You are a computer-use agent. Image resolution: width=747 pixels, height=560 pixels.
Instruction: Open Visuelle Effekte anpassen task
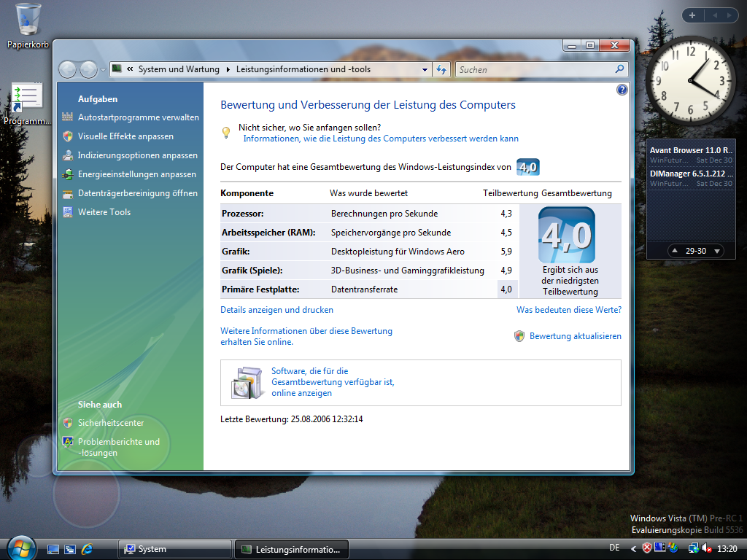(125, 136)
